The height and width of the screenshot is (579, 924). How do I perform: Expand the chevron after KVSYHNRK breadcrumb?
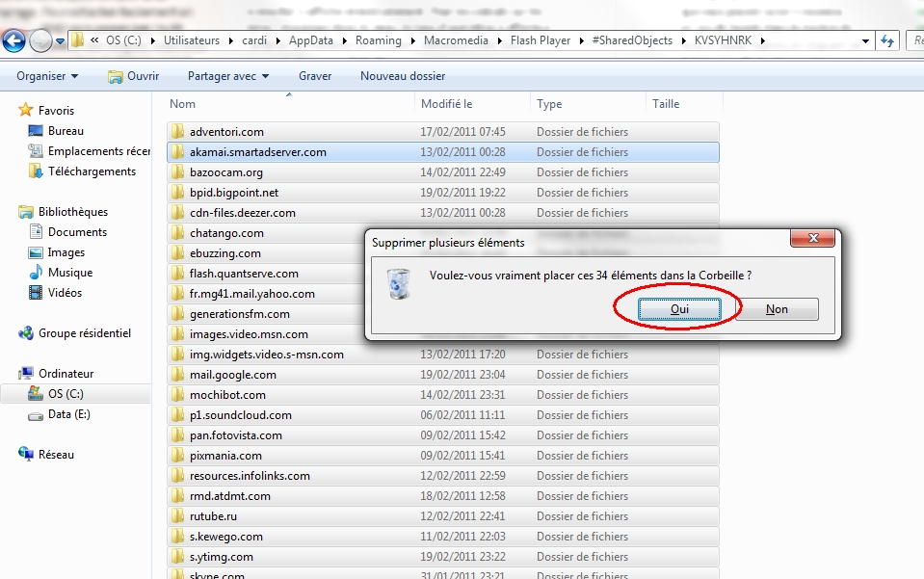click(763, 40)
